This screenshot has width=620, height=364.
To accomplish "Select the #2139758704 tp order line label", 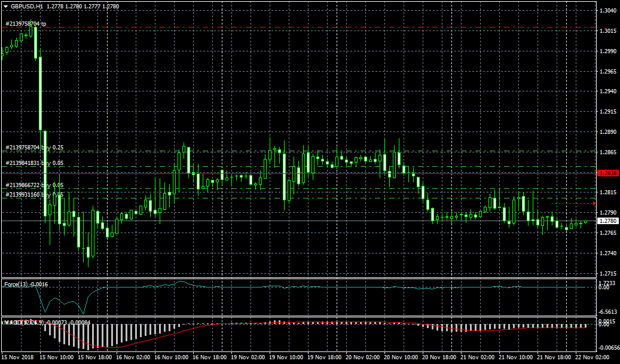I will tap(26, 24).
